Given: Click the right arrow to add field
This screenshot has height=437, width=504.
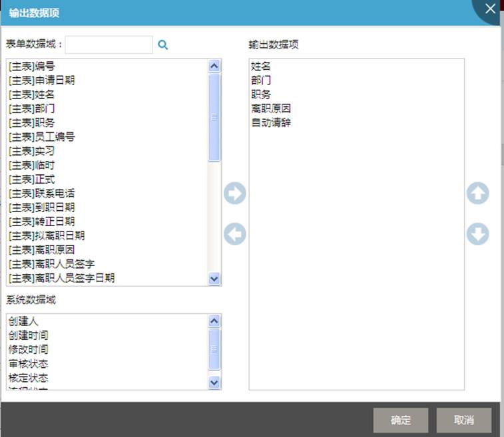Looking at the screenshot, I should point(234,194).
